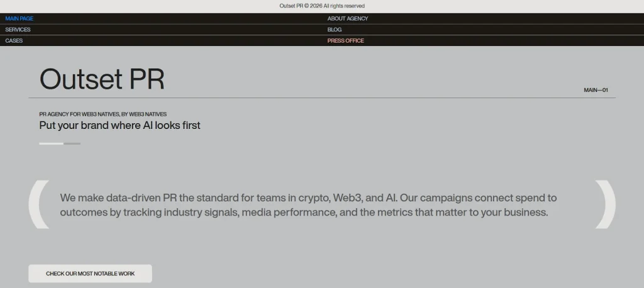The image size is (644, 288).
Task: Open the BLOG link in navigation
Action: tap(335, 30)
